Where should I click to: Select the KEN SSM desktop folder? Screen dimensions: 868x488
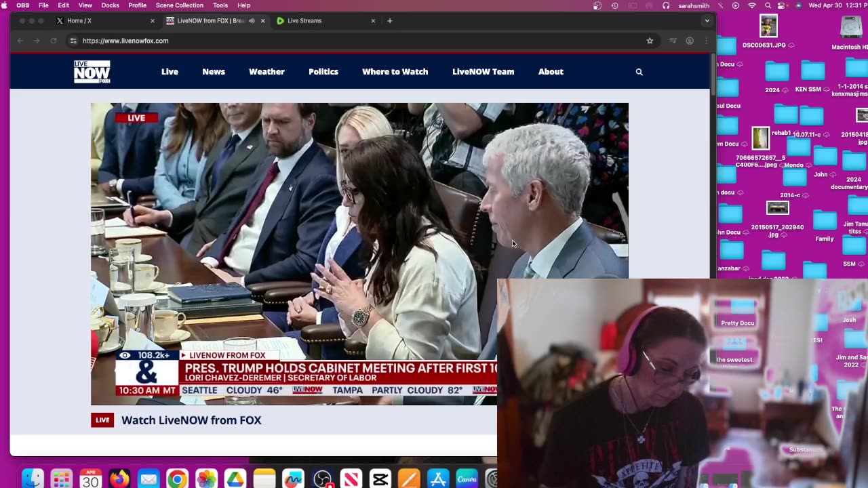click(x=812, y=76)
